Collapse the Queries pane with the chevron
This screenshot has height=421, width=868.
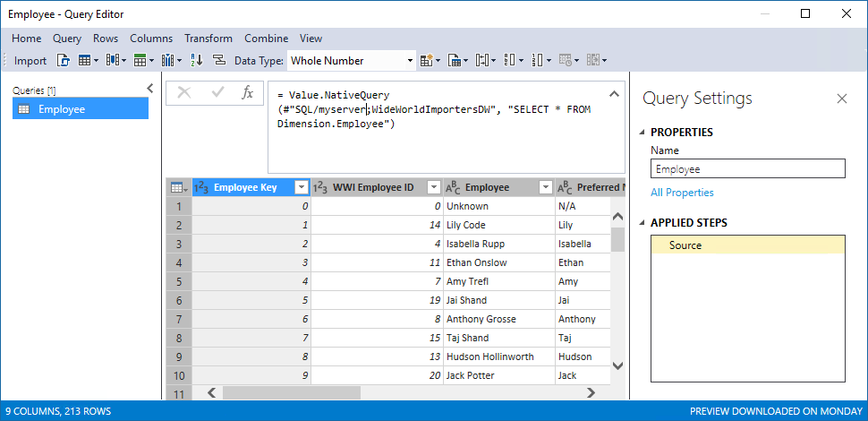(x=149, y=89)
